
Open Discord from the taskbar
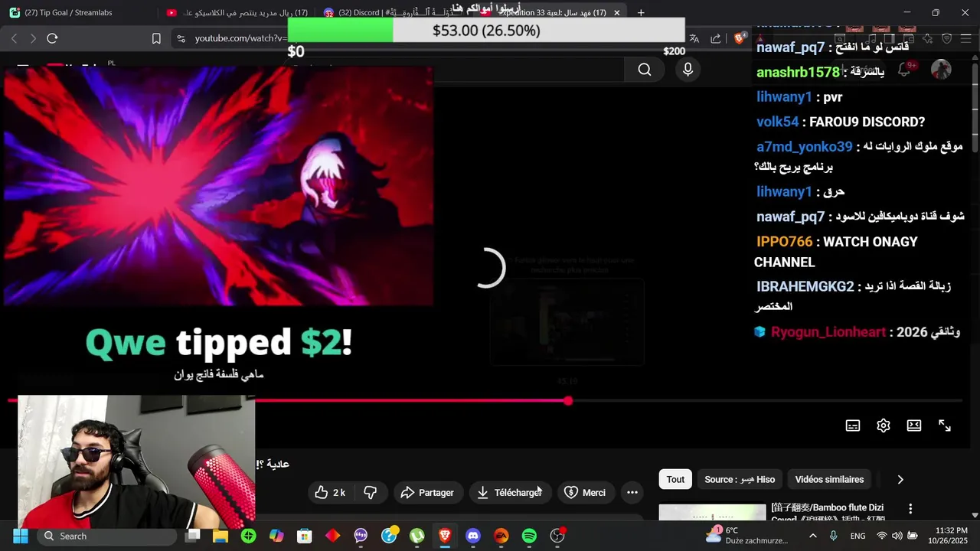point(473,536)
